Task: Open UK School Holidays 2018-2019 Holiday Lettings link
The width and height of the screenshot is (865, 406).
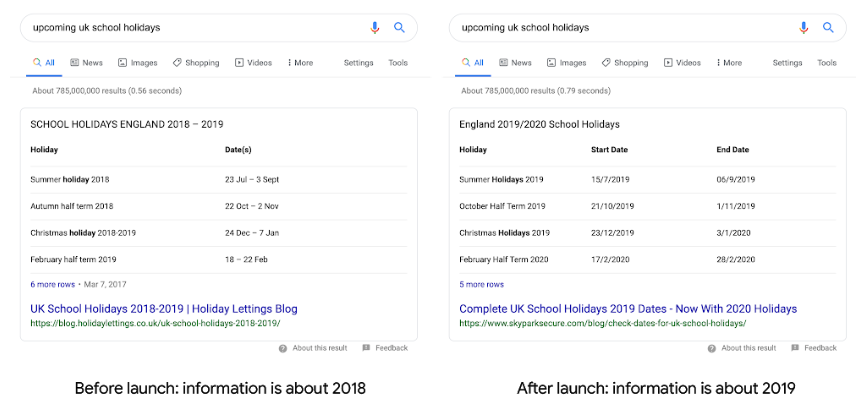Action: pos(164,309)
